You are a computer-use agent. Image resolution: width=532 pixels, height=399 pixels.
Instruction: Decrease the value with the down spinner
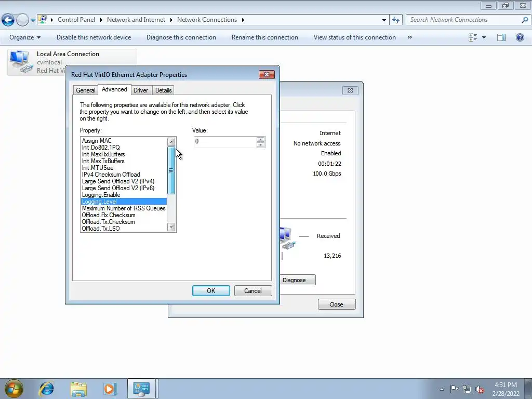pyautogui.click(x=260, y=145)
